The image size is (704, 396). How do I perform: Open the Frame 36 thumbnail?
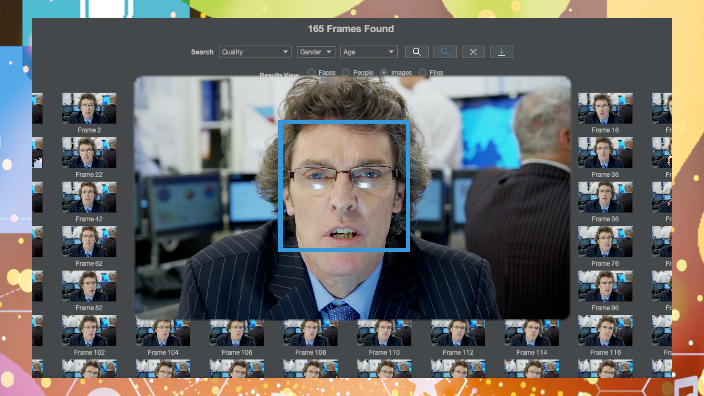[605, 153]
